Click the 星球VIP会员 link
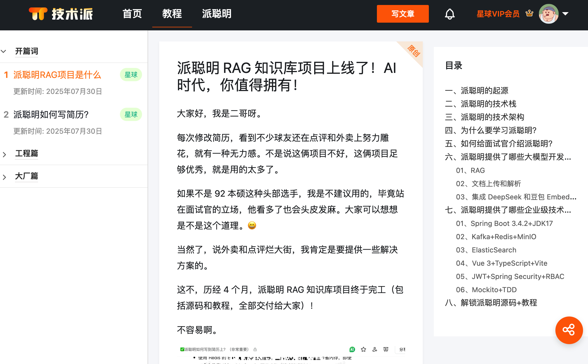Image resolution: width=588 pixels, height=364 pixels. pyautogui.click(x=498, y=14)
